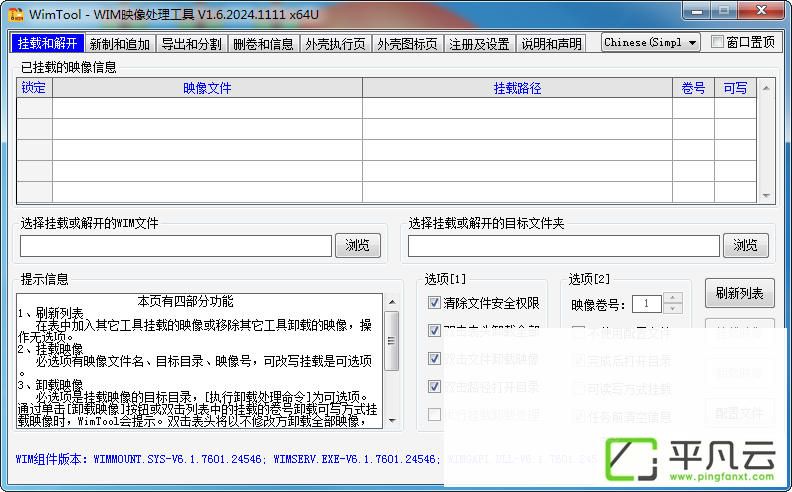The height and width of the screenshot is (492, 792).
Task: Open the 新制和追加 tab
Action: (120, 44)
